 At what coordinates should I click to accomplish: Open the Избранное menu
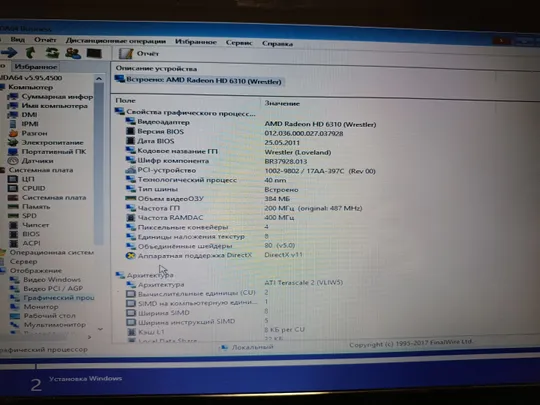196,42
